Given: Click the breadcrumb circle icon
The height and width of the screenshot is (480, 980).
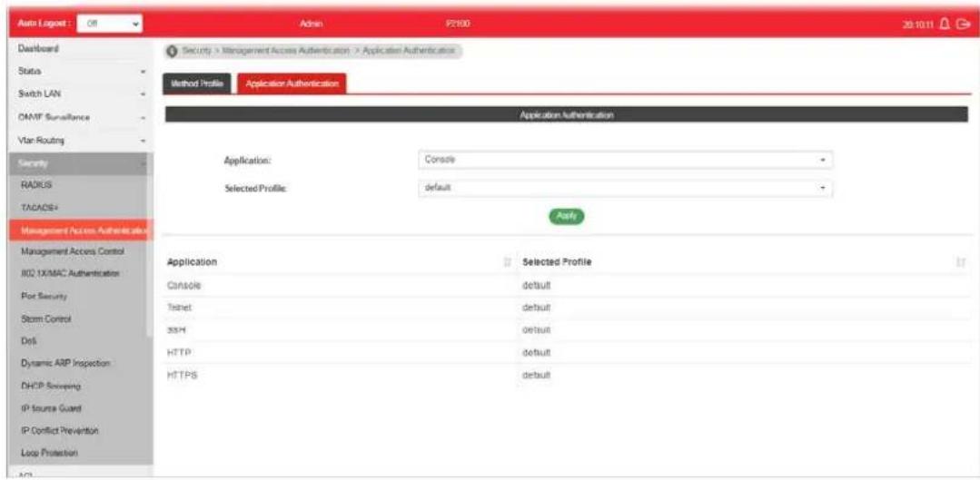Looking at the screenshot, I should (172, 51).
